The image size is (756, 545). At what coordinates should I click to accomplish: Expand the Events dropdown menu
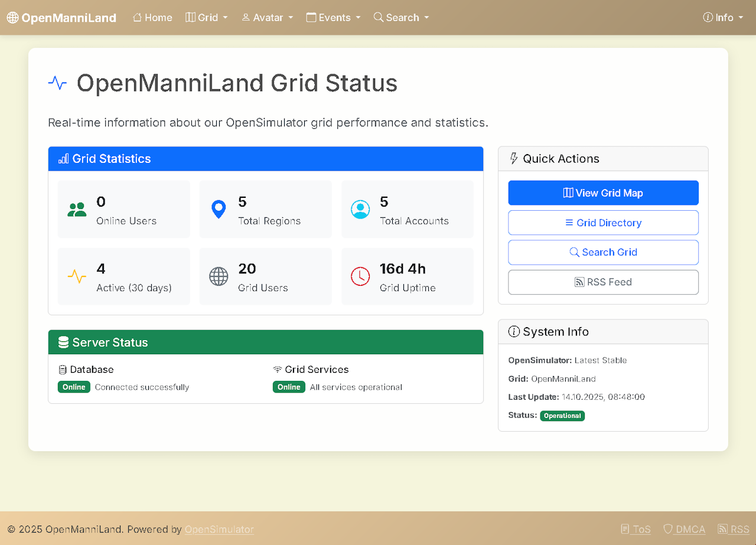click(x=334, y=18)
